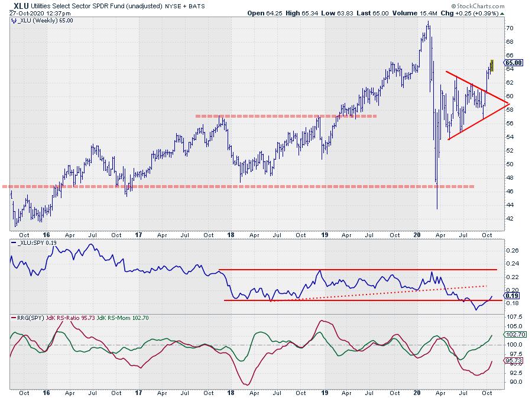The width and height of the screenshot is (532, 398).
Task: Select the upper dashed resistance line near 57
Action: click(x=284, y=116)
